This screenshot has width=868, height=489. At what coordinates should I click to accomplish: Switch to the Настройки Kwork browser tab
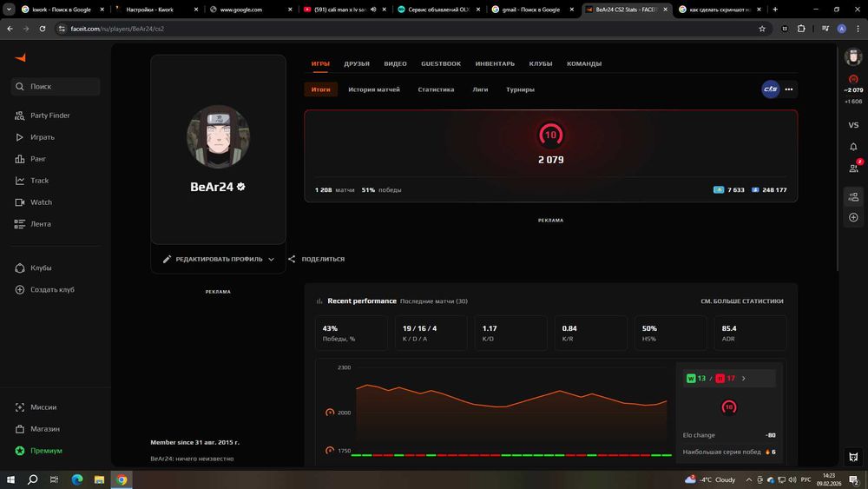[156, 10]
